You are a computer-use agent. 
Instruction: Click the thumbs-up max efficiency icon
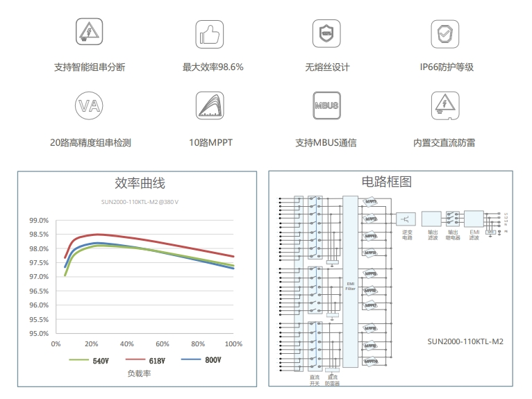210,33
